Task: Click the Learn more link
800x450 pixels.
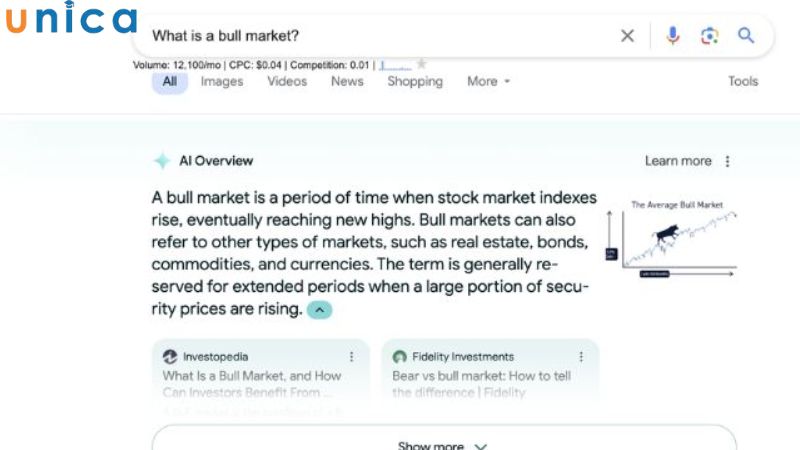Action: [678, 161]
